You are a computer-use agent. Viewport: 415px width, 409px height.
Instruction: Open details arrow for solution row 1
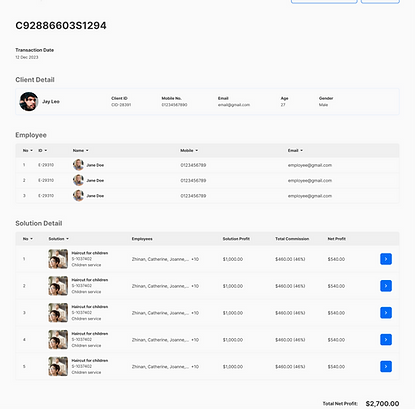[x=386, y=259]
